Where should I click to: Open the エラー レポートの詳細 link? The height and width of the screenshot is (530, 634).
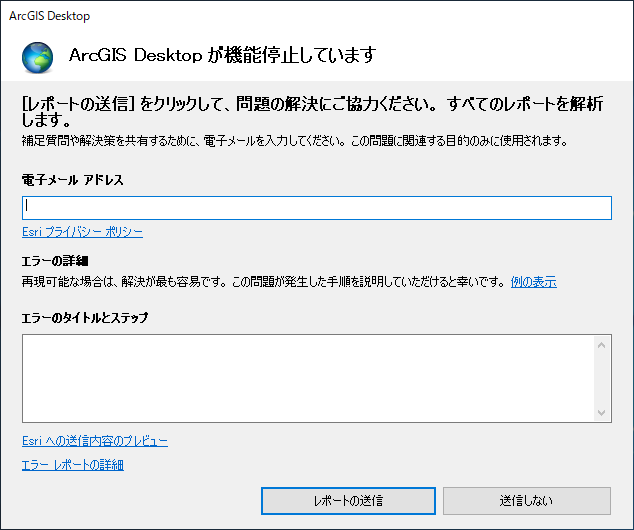72,465
